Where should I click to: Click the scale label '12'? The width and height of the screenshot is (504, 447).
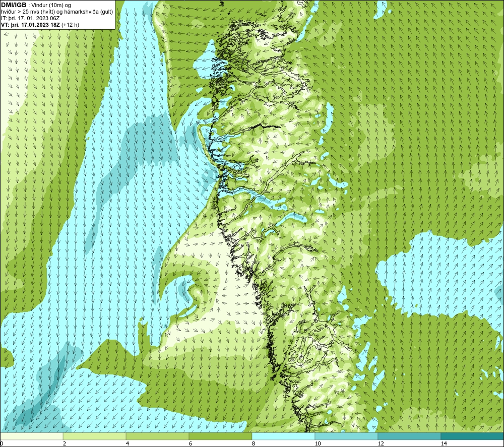click(x=381, y=444)
